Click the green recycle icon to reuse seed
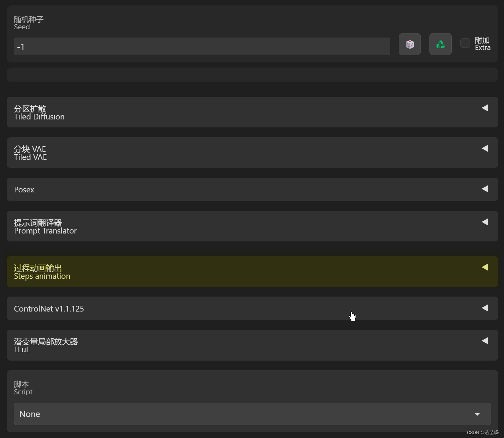 (440, 44)
